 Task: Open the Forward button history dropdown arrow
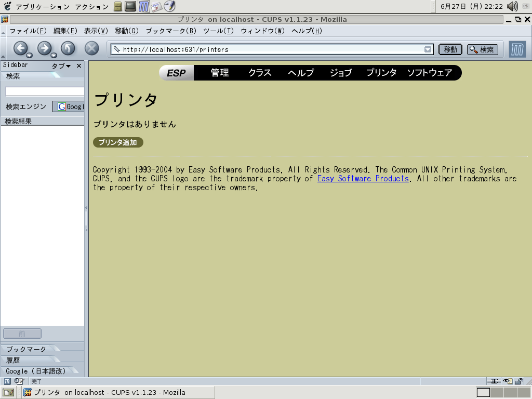[x=54, y=55]
